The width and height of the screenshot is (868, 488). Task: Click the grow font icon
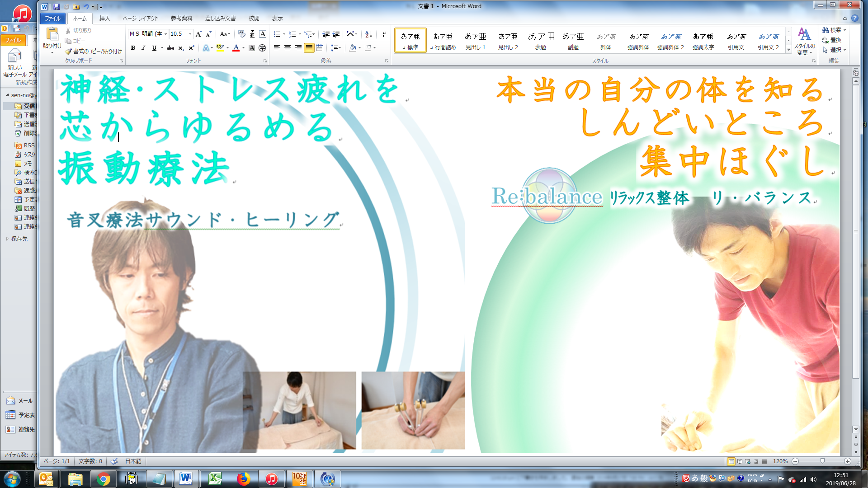pos(198,34)
